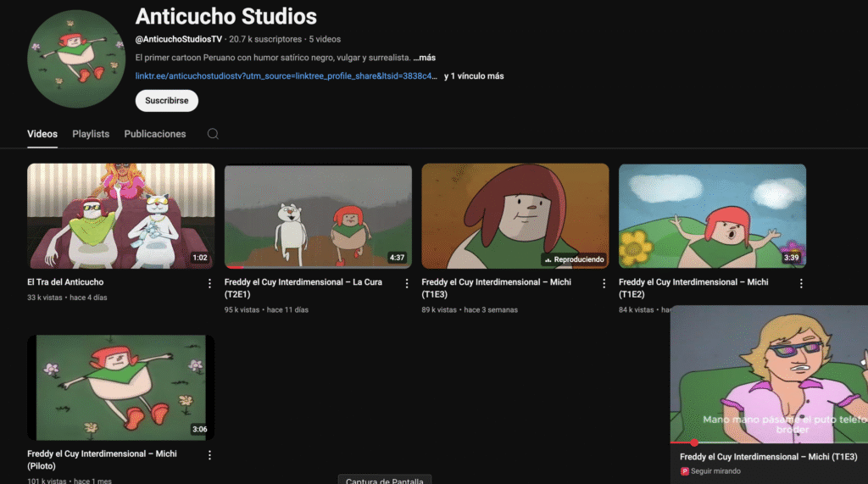Open the La Cura (T2E1) video thumbnail

tap(318, 216)
